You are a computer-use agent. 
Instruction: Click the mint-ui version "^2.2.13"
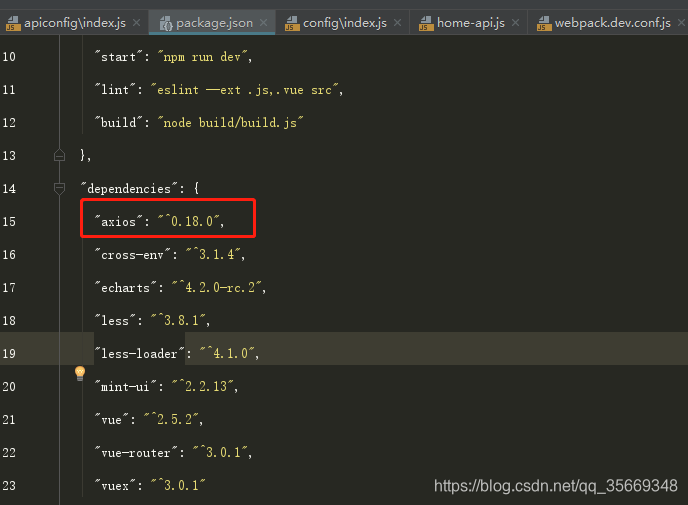(x=202, y=387)
